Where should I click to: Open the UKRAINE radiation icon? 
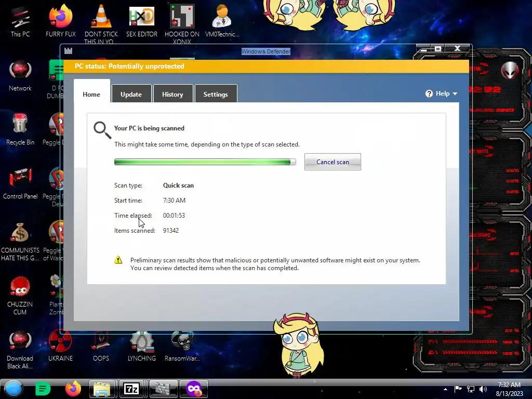(x=60, y=346)
